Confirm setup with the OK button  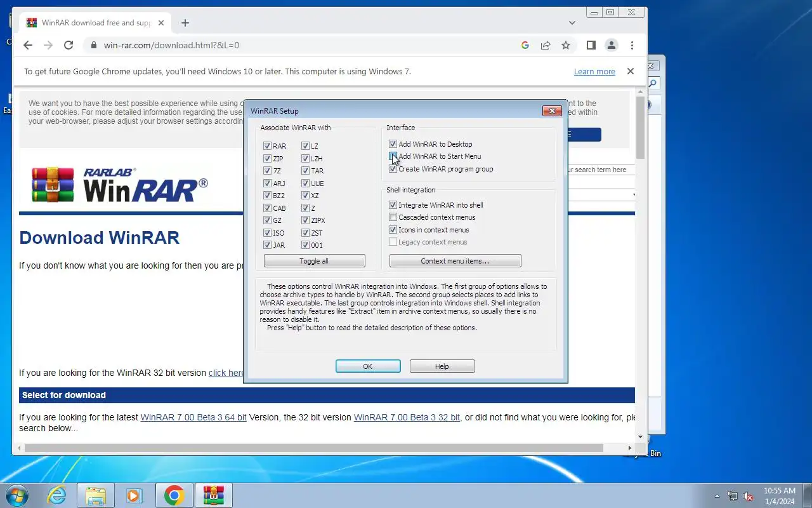point(368,366)
